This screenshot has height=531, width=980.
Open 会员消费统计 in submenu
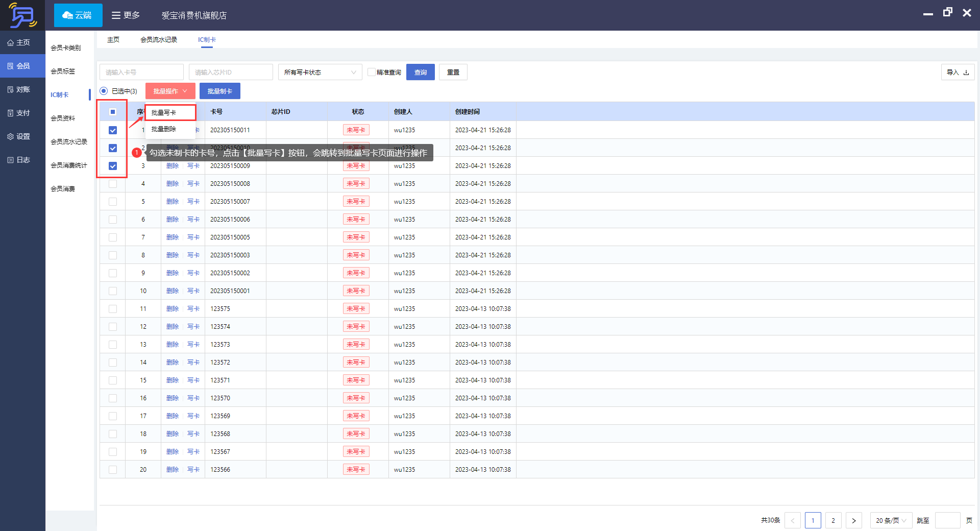coord(69,165)
